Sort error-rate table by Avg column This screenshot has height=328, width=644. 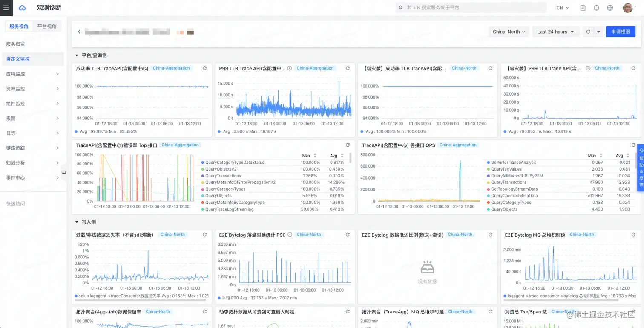tap(342, 156)
